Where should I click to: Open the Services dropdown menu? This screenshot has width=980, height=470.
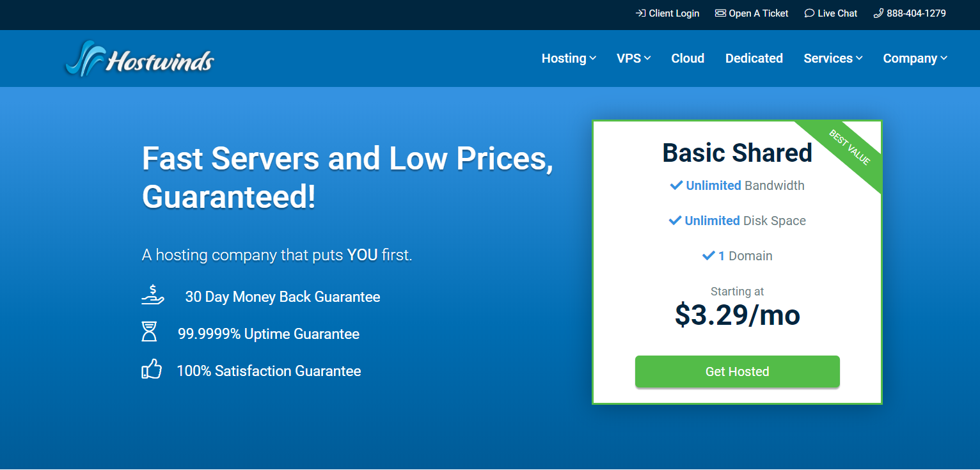pyautogui.click(x=833, y=58)
